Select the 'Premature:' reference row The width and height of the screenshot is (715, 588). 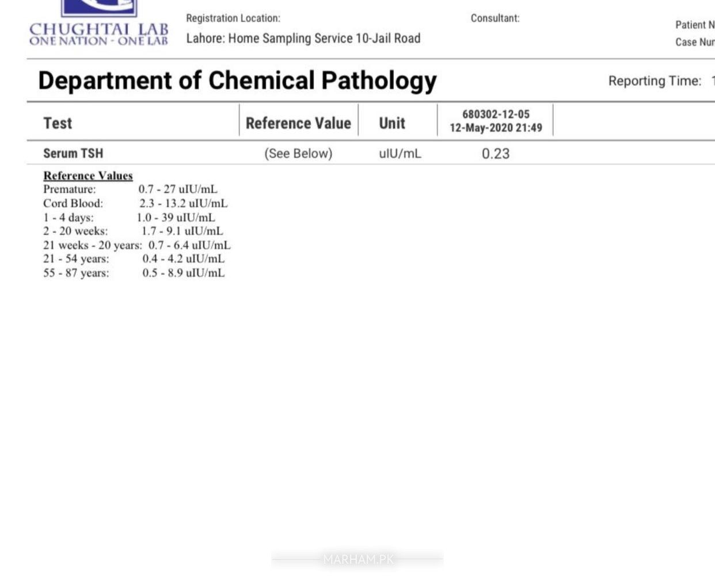coord(131,189)
